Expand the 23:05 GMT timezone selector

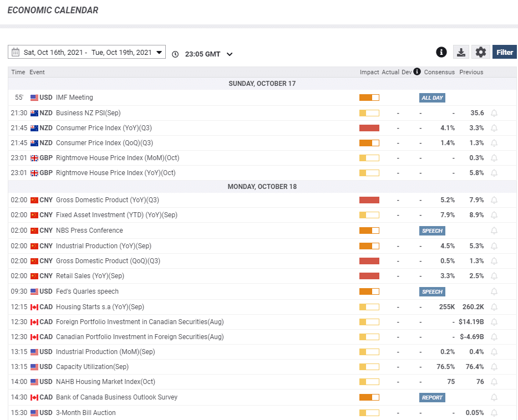coord(230,54)
